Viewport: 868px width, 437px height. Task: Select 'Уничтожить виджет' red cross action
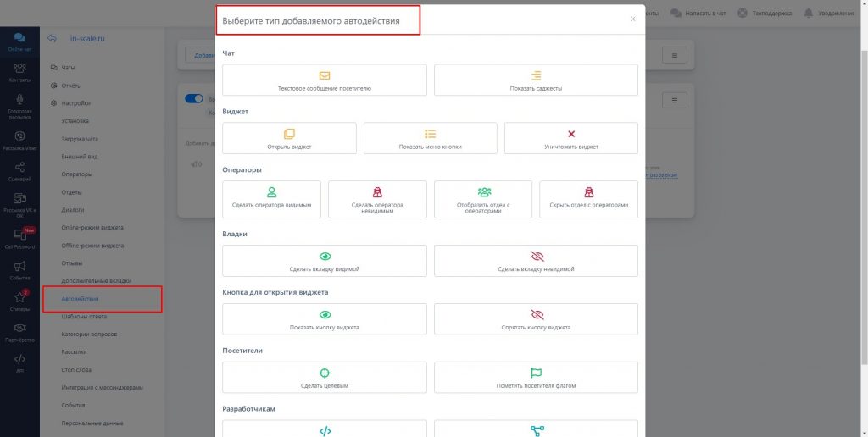pos(570,138)
